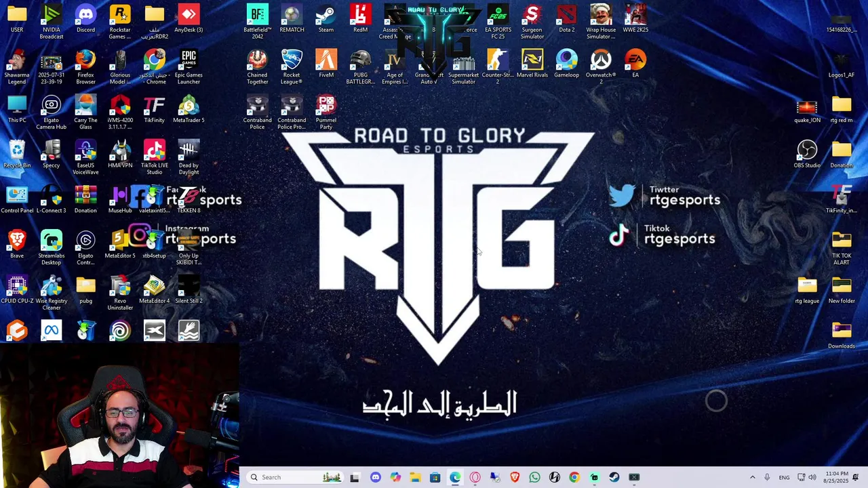Screen dimensions: 868x488
Task: Launch HMA VPN from the desktop
Action: [120, 155]
